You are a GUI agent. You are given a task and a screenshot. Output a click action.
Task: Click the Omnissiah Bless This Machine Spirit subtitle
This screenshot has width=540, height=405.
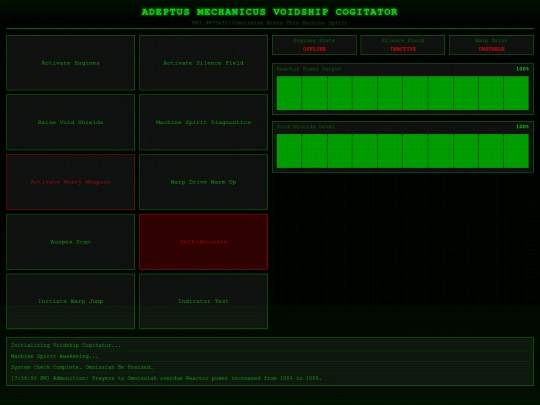click(270, 23)
